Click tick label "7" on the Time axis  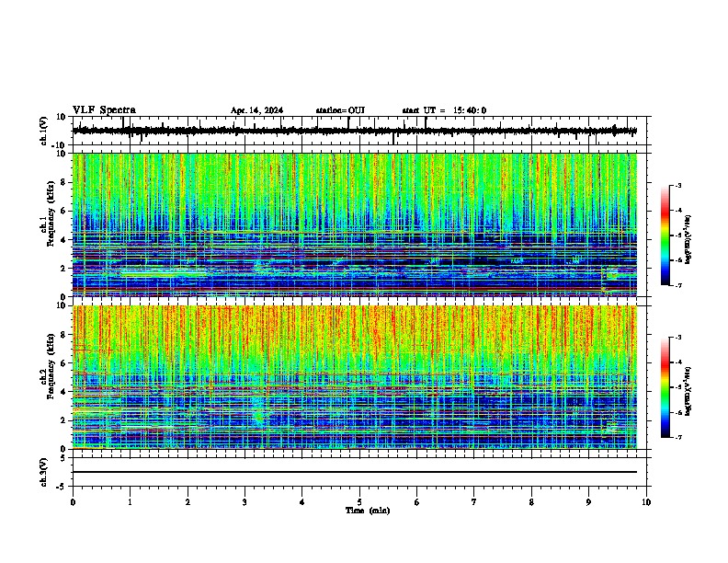[x=474, y=502]
